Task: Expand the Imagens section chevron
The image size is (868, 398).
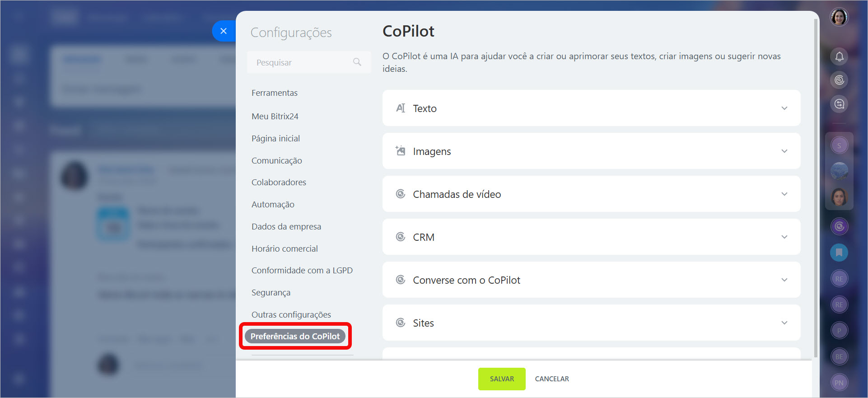Action: (784, 151)
